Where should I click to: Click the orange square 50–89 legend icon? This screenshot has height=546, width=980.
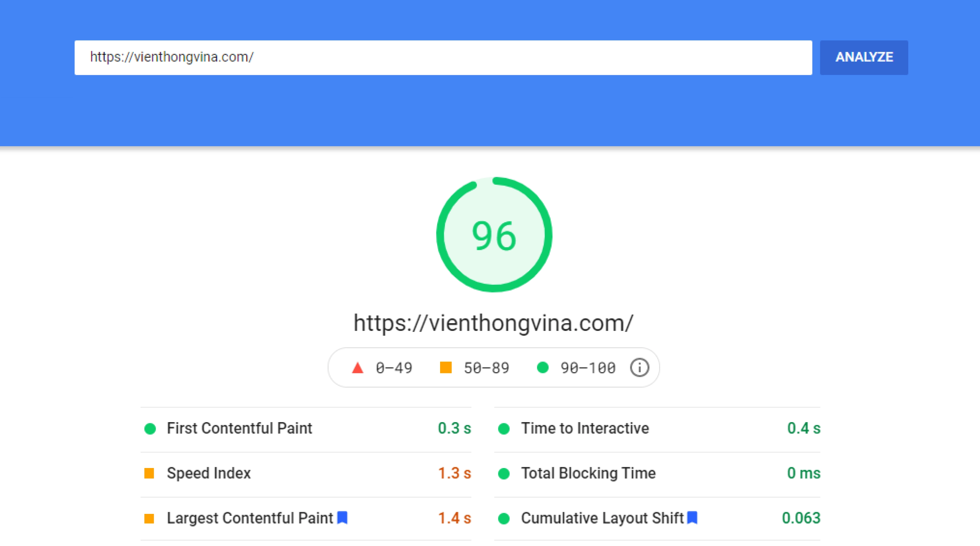446,368
